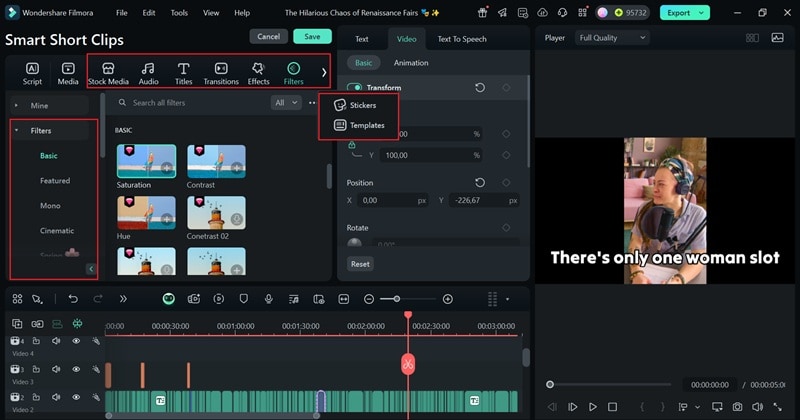Open the File menu
800x420 pixels.
coord(121,13)
